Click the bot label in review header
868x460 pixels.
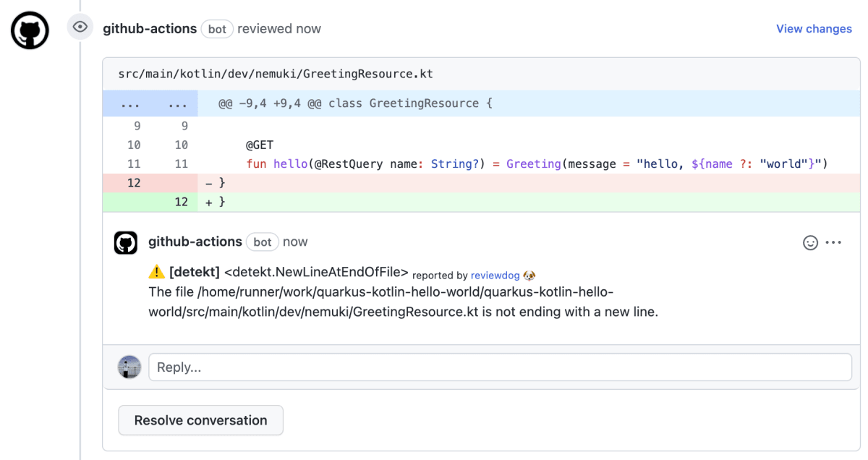[217, 30]
